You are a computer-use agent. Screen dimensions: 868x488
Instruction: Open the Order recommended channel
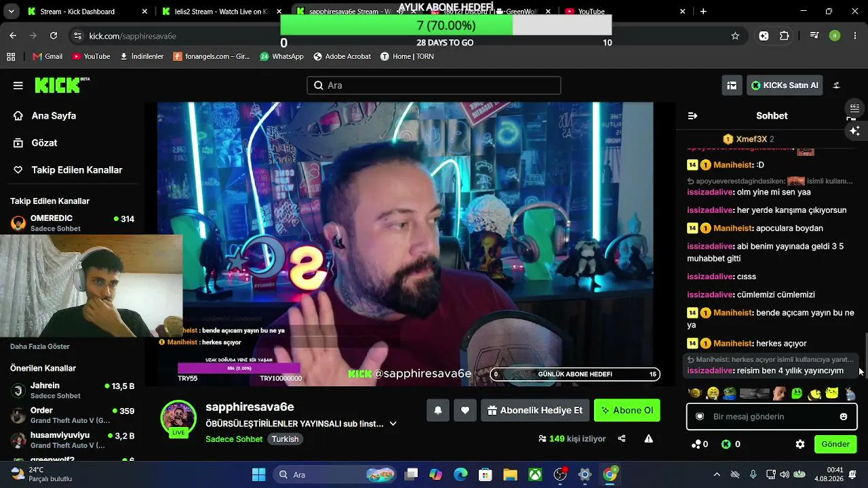tap(73, 415)
